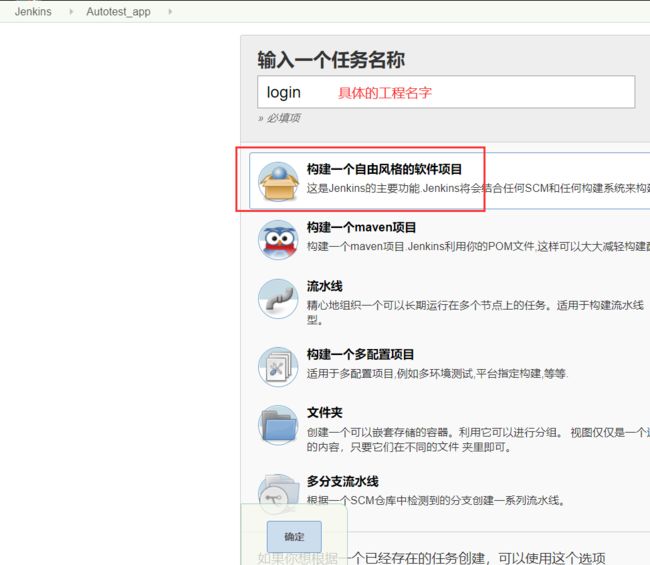The image size is (650, 565).
Task: Choose 构建一个多配置项目 title
Action: [x=360, y=354]
